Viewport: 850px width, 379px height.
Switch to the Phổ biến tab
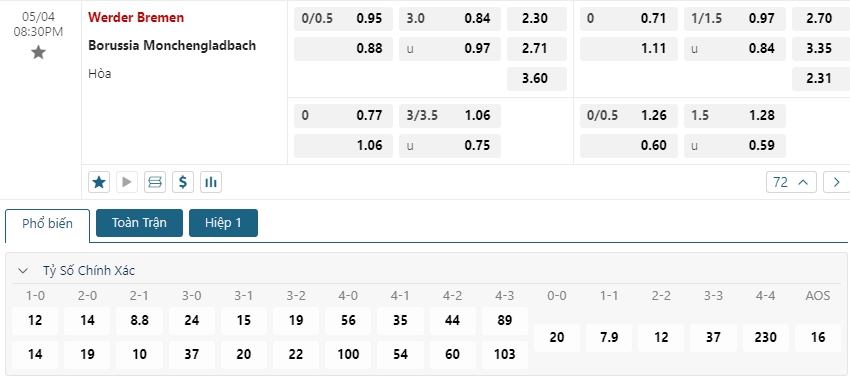tap(47, 223)
